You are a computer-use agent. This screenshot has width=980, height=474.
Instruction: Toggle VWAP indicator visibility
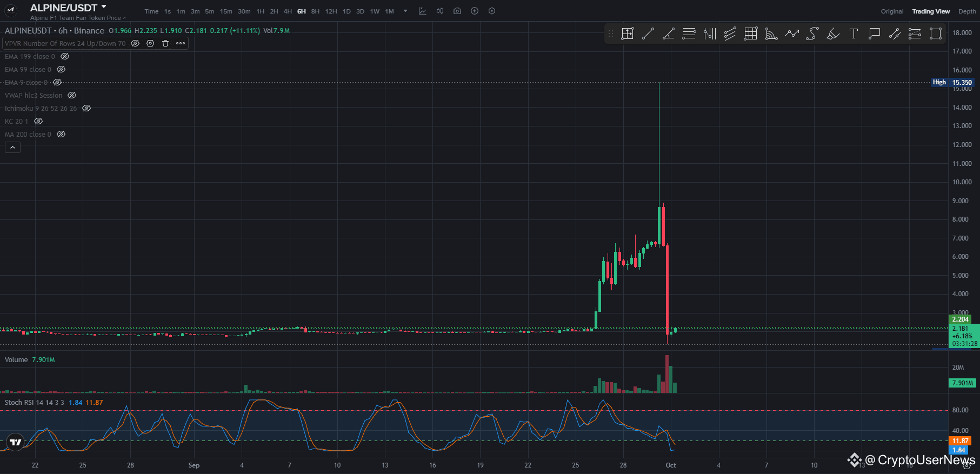click(x=72, y=95)
